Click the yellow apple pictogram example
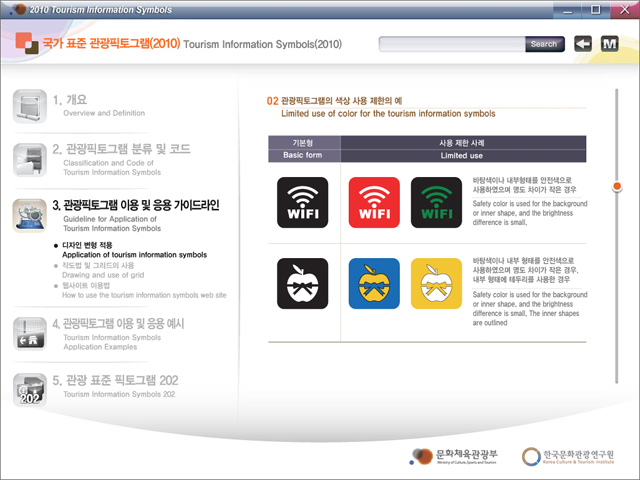The image size is (640, 480). pyautogui.click(x=437, y=283)
